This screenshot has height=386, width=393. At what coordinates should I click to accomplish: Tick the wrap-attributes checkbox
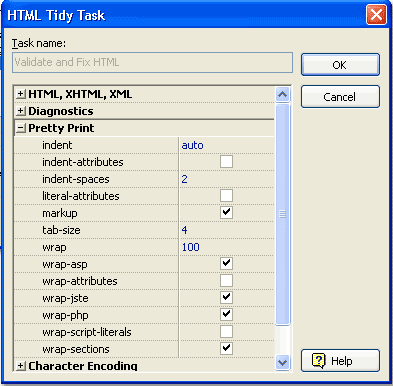(x=226, y=281)
